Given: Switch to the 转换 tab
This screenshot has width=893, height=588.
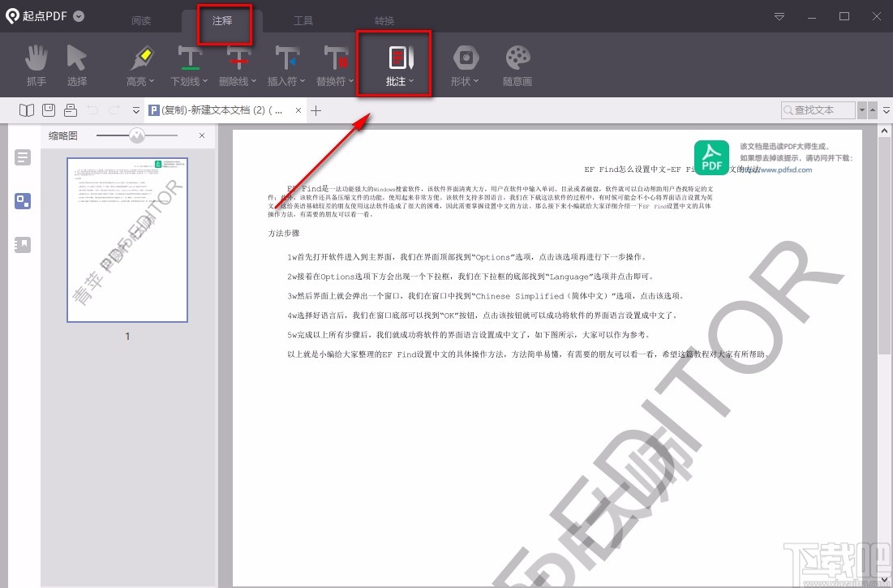Looking at the screenshot, I should click(384, 21).
